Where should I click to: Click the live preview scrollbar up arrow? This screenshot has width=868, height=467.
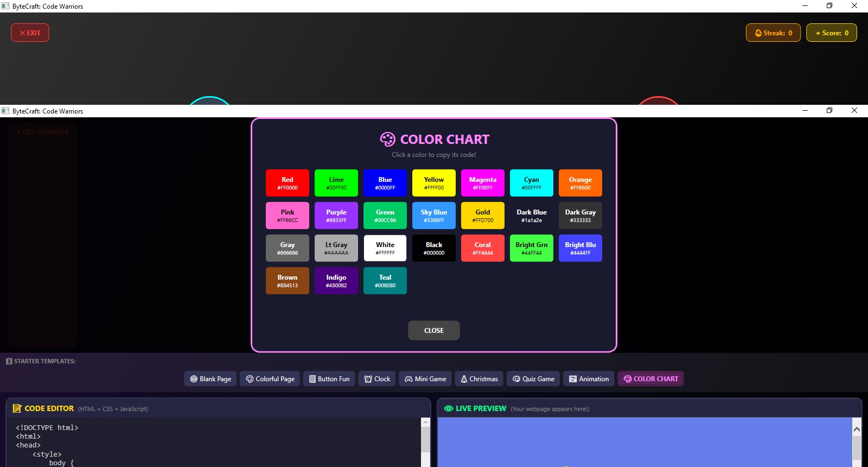coord(857,429)
